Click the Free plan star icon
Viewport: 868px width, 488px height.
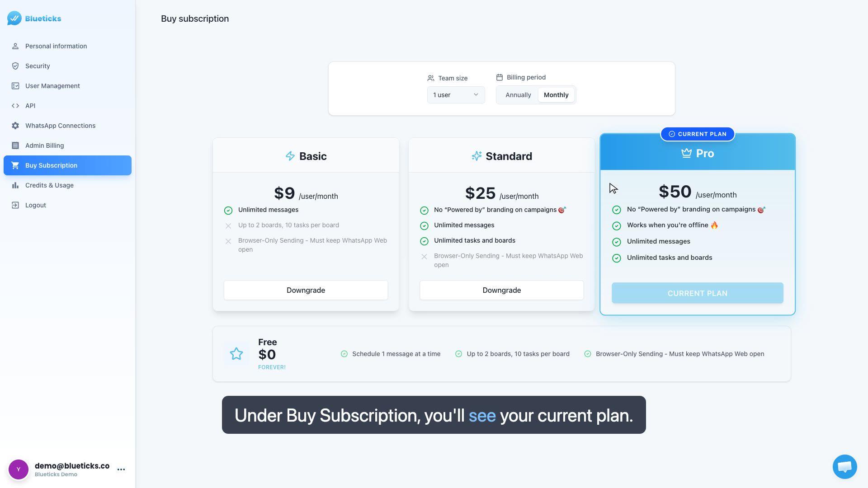click(x=236, y=354)
